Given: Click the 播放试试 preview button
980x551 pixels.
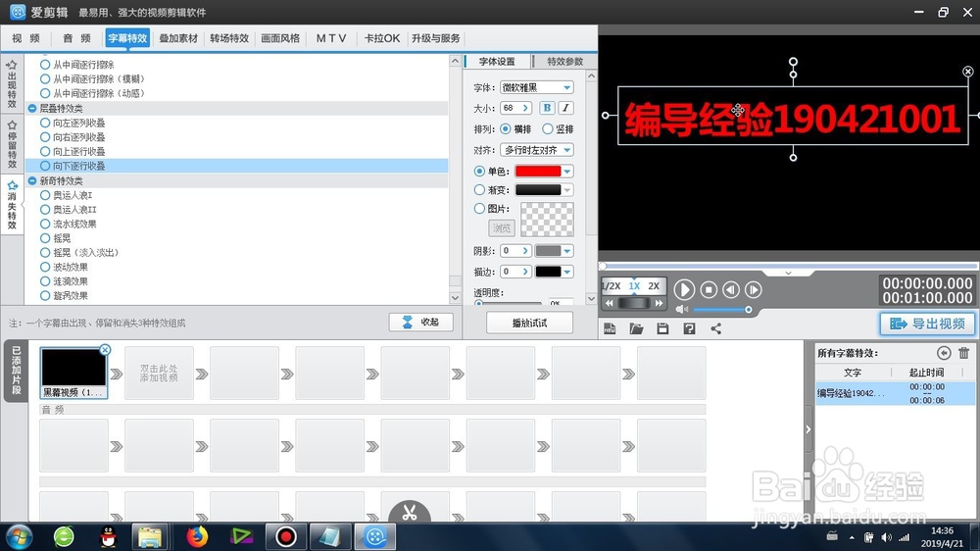Looking at the screenshot, I should [x=529, y=323].
